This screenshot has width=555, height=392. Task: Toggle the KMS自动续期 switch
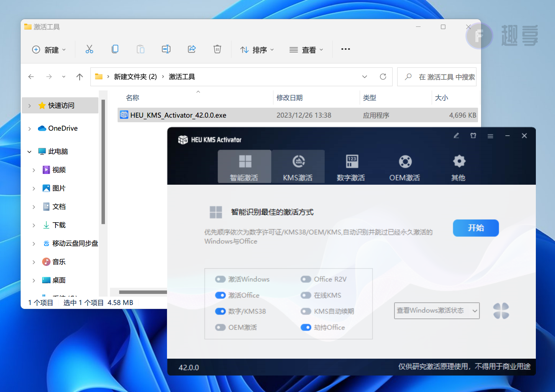tap(306, 312)
